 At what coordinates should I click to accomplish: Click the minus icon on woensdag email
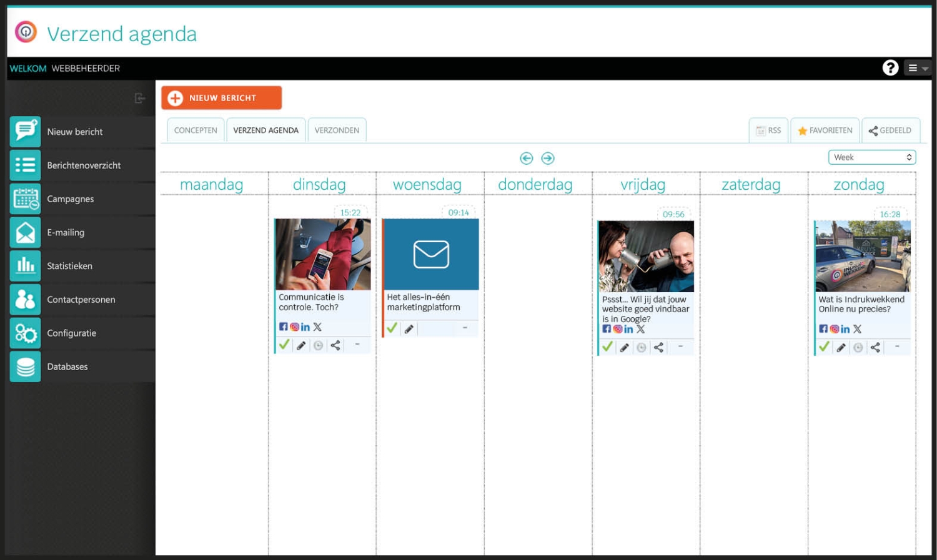(465, 328)
